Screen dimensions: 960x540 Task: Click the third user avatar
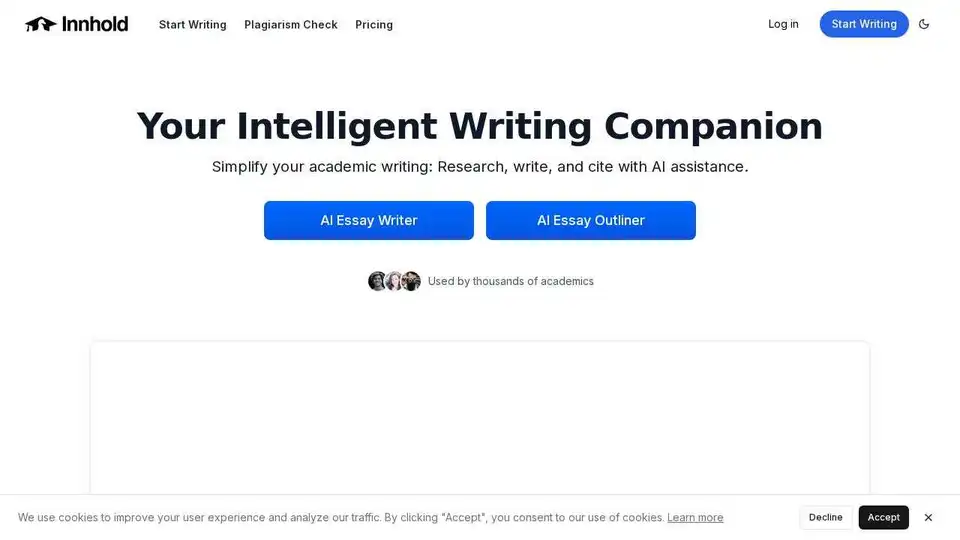pos(411,281)
